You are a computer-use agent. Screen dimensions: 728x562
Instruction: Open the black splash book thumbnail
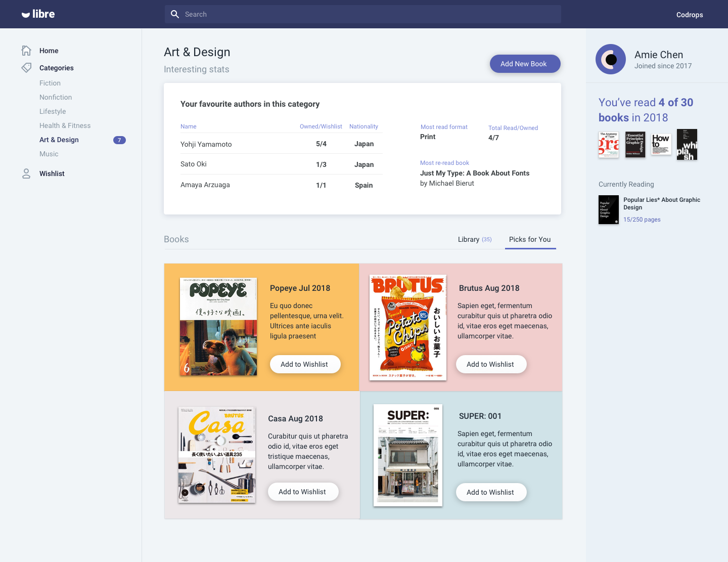687,145
